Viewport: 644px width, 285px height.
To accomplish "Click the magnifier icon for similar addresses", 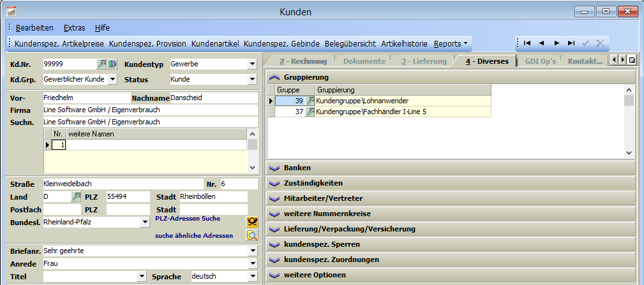I will pos(251,235).
